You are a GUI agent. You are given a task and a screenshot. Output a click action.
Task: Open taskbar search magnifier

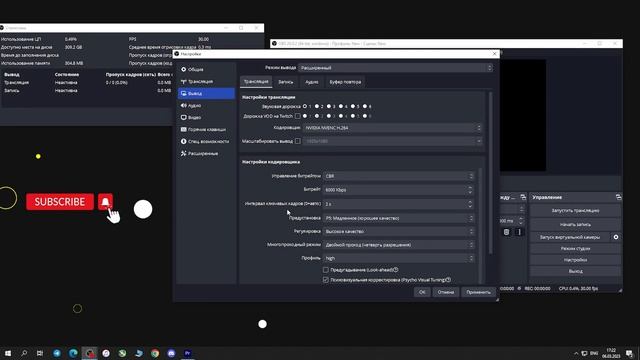pos(24,353)
